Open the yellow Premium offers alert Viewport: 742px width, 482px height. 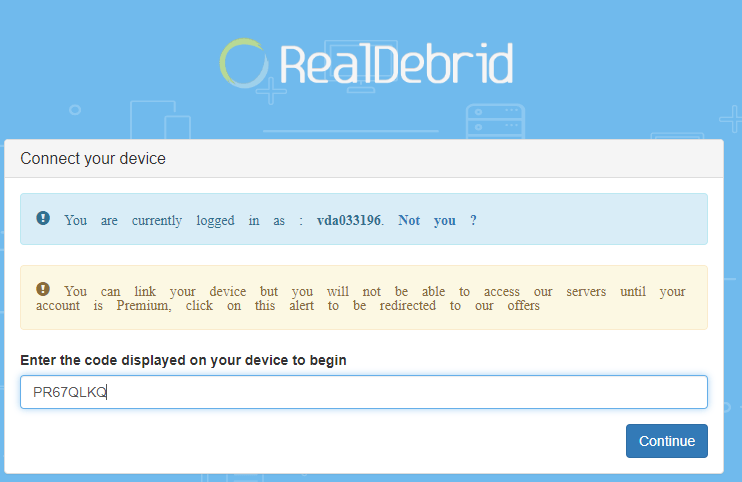(363, 298)
